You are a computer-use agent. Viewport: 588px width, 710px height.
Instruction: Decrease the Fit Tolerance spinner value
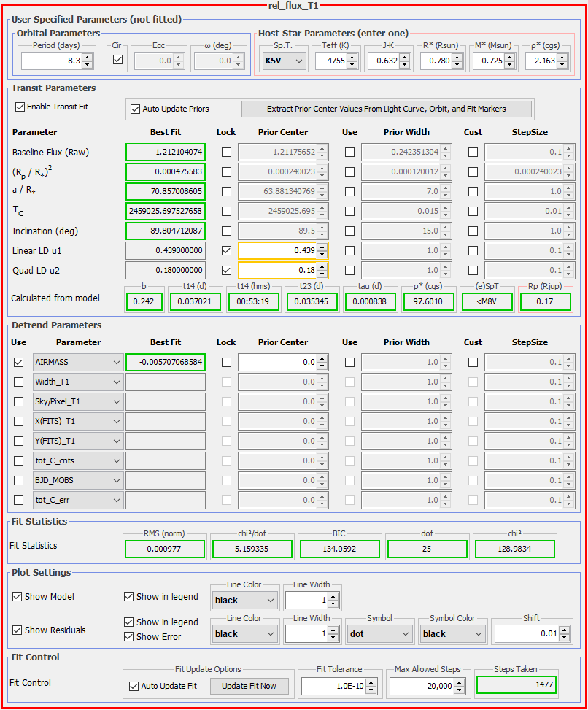click(371, 690)
